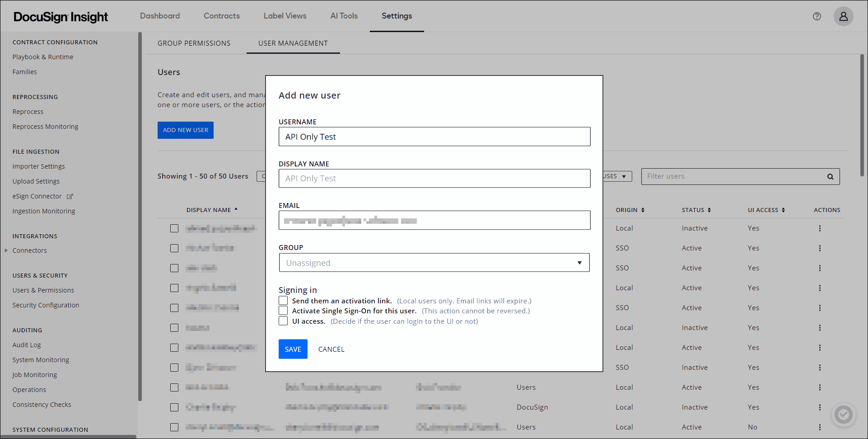Click the checkmark badge icon bottom right

[x=843, y=414]
